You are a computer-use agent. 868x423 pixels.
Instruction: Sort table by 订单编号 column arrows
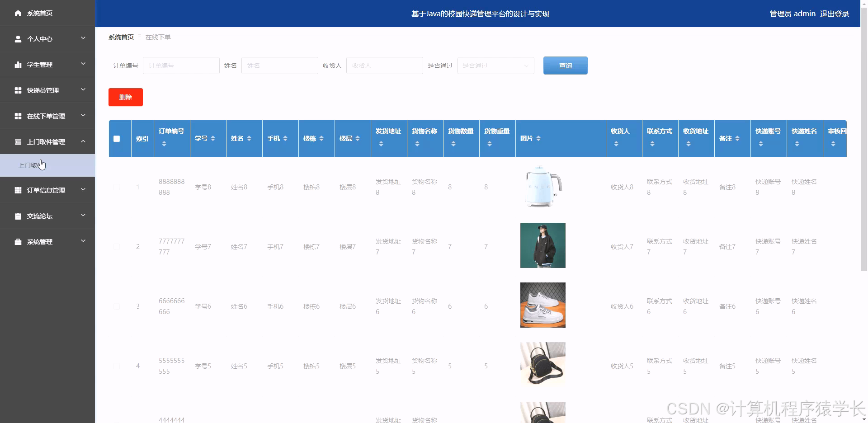(165, 144)
